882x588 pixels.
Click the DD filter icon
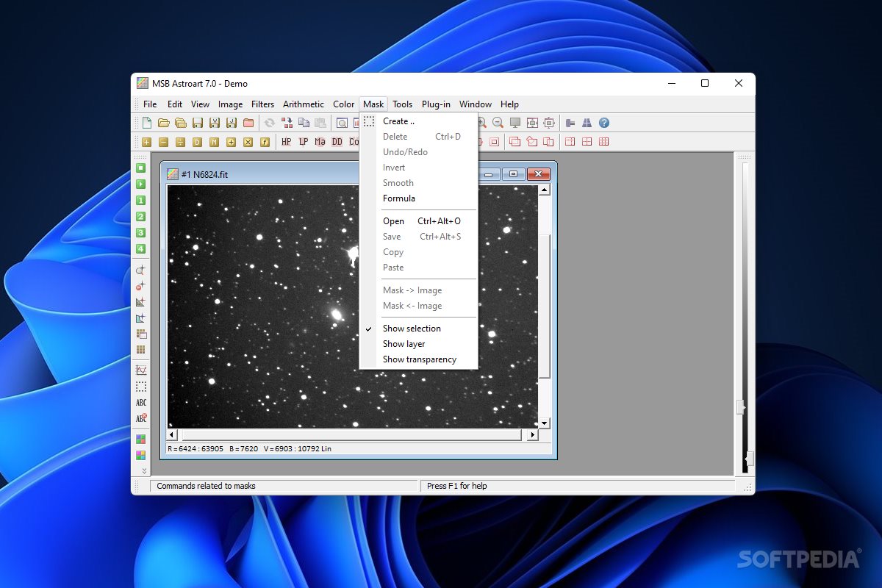tap(337, 142)
